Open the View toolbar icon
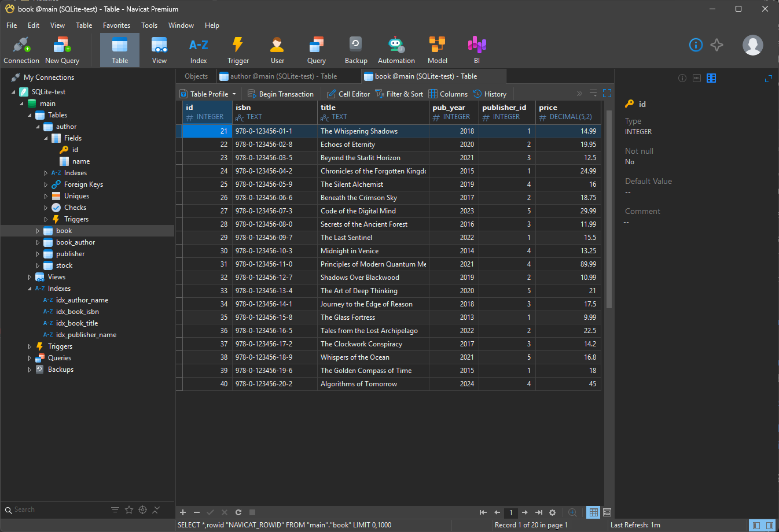Viewport: 779px width, 532px height. click(159, 50)
